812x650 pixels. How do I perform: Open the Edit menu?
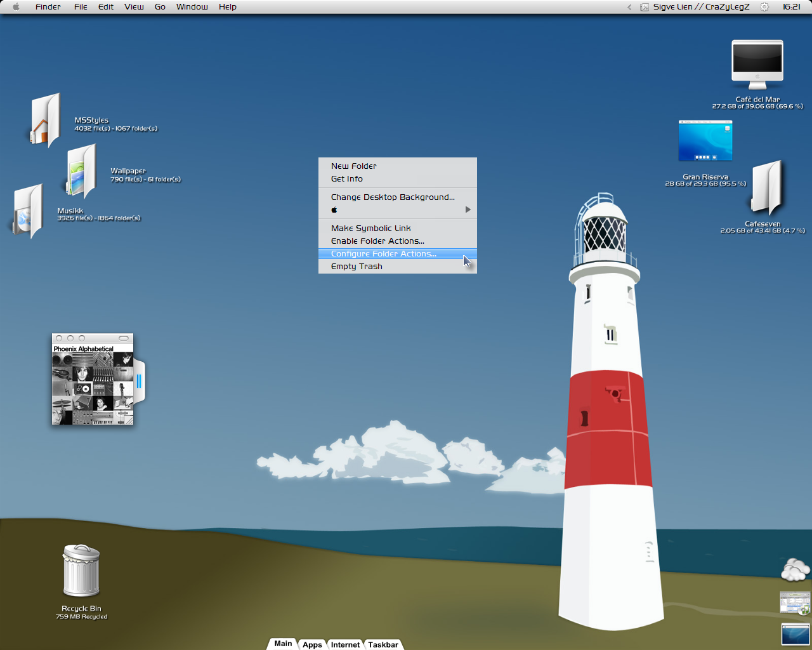point(106,7)
